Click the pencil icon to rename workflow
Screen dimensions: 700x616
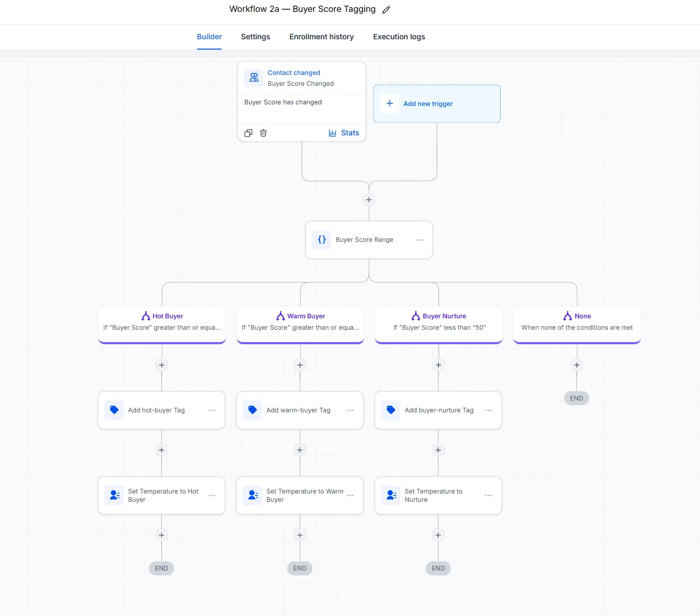[x=386, y=10]
